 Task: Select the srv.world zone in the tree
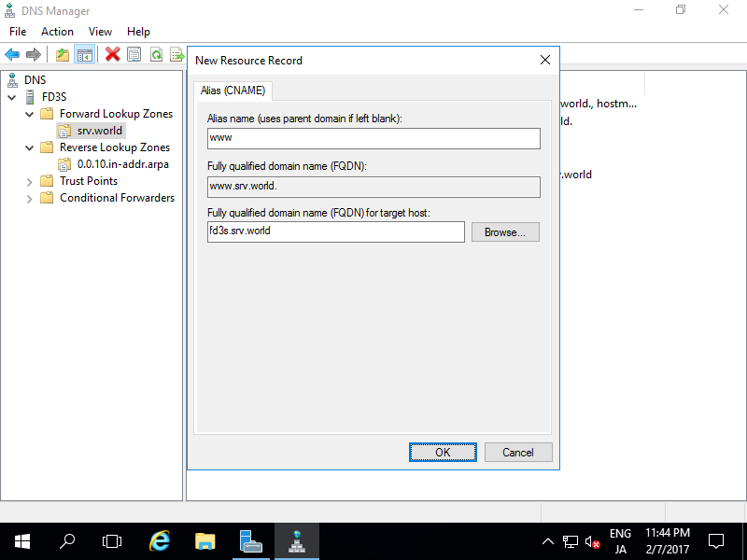coord(100,130)
